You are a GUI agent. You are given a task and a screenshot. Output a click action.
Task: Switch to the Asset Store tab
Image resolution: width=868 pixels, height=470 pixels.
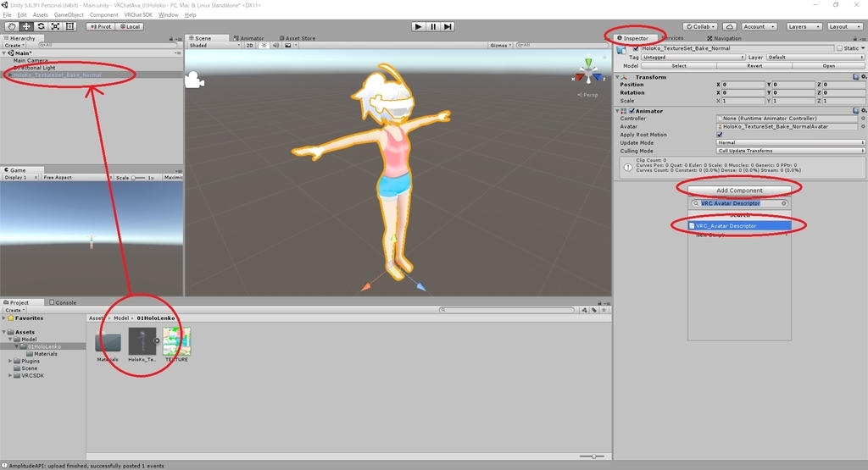pyautogui.click(x=298, y=39)
